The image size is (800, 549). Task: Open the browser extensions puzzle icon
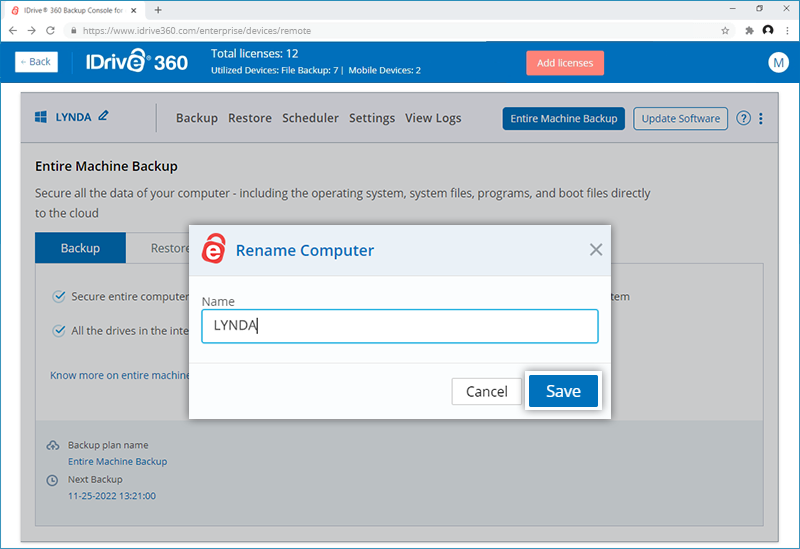[x=749, y=31]
